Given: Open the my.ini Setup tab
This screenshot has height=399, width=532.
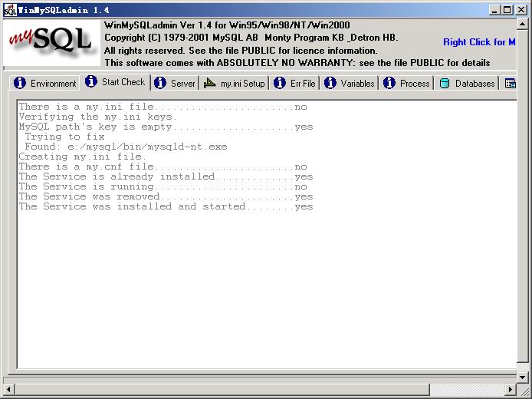Looking at the screenshot, I should [234, 83].
